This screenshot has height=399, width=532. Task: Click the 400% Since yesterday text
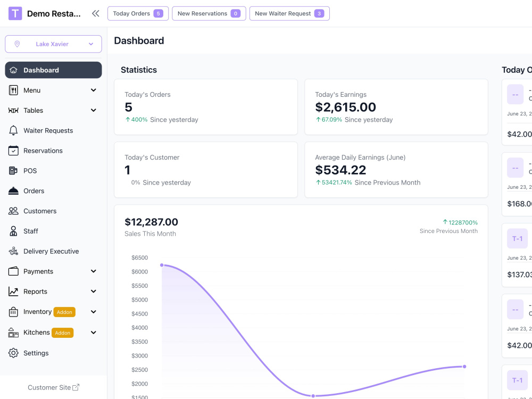pyautogui.click(x=162, y=120)
